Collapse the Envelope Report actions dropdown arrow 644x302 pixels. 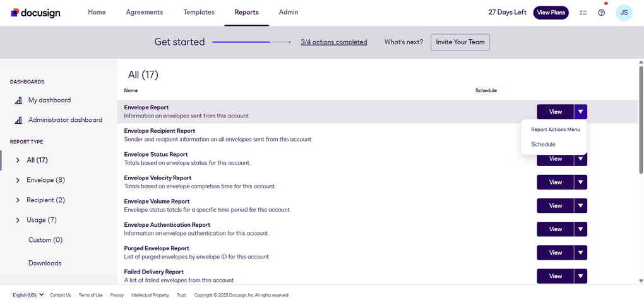pos(581,112)
